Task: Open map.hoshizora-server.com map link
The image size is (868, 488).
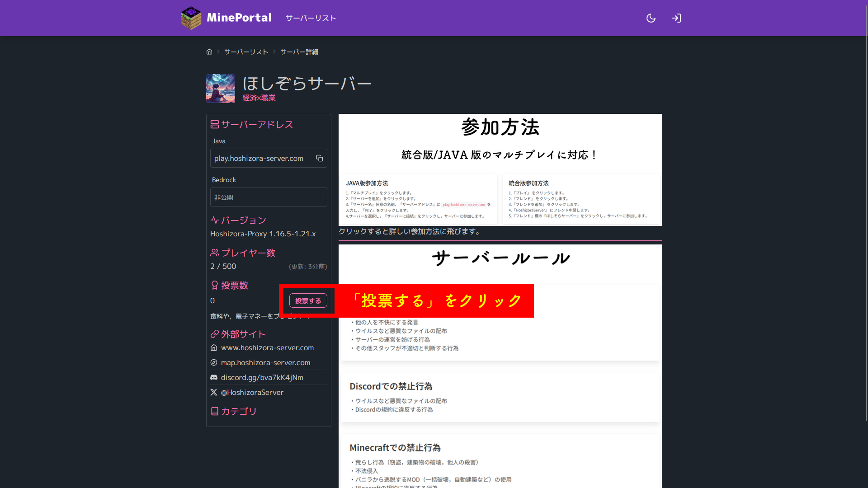Action: coord(265,362)
